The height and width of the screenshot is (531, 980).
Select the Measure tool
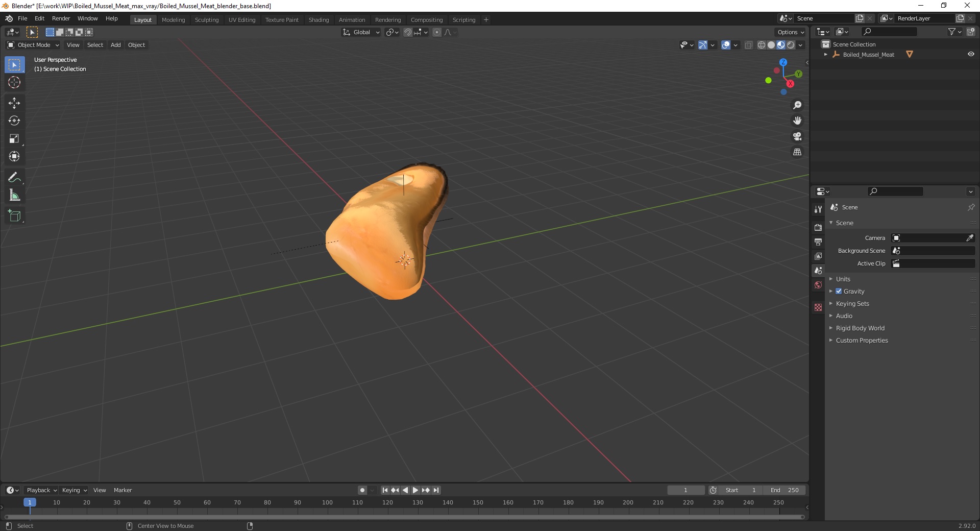(14, 196)
